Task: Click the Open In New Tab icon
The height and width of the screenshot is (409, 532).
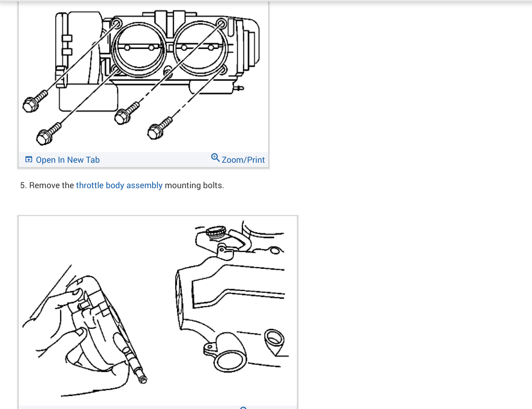Action: (29, 159)
